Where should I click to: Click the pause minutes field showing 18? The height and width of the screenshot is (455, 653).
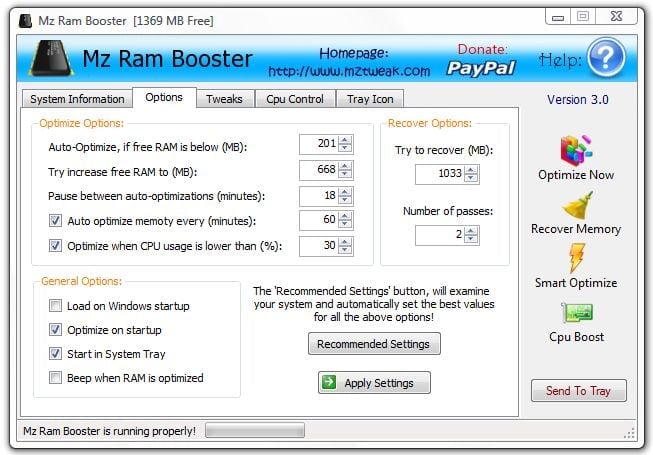point(319,196)
